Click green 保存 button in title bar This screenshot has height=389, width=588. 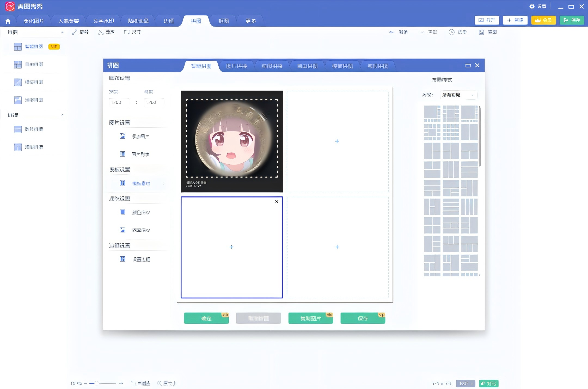tap(572, 20)
